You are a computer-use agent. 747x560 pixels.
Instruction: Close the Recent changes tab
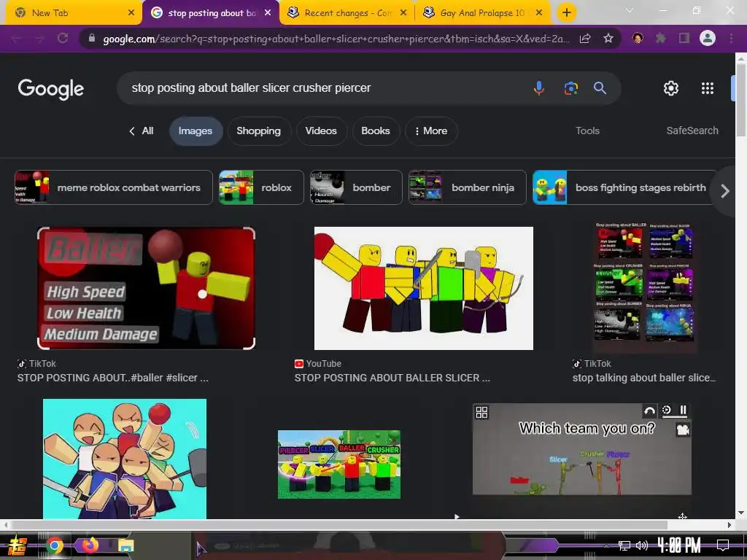(403, 13)
